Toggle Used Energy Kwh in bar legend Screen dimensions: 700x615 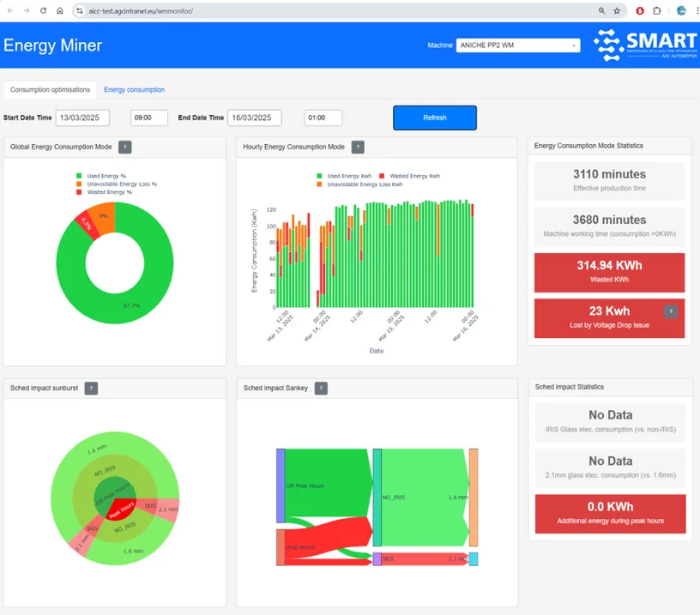click(x=344, y=176)
